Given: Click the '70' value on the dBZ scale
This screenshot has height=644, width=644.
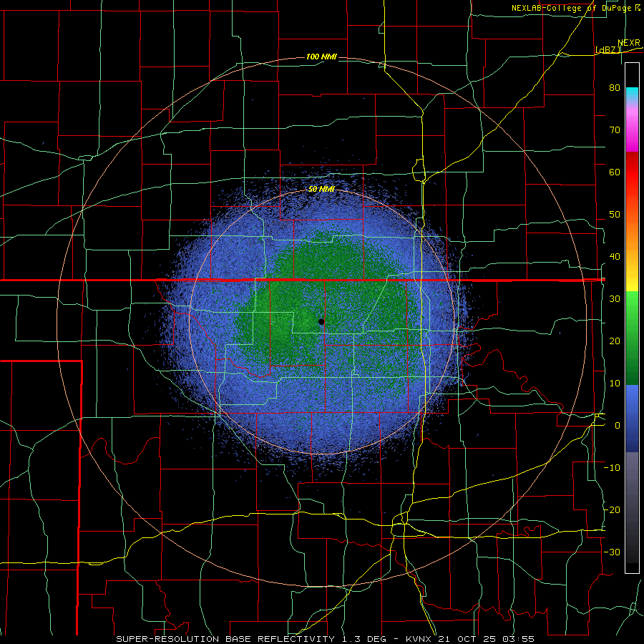Looking at the screenshot, I should pos(615,130).
